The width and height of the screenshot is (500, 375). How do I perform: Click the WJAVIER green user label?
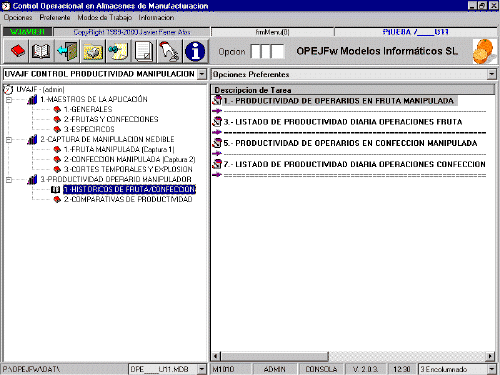[x=28, y=32]
